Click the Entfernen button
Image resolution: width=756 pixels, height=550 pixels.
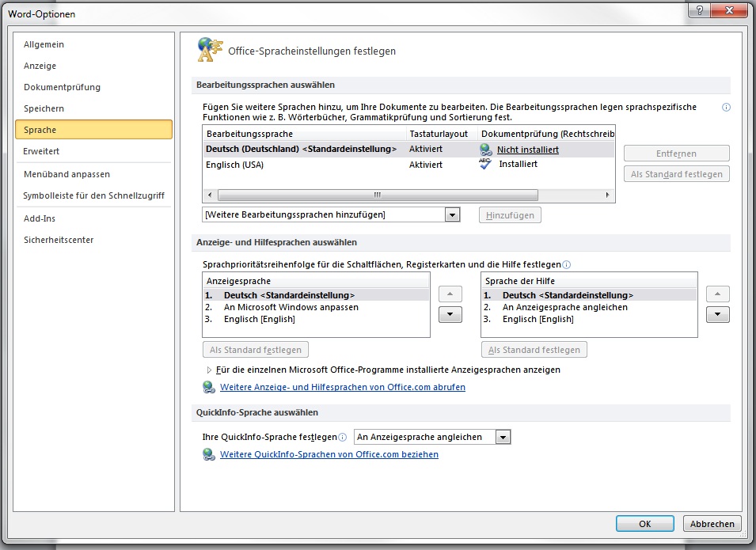[x=677, y=154]
